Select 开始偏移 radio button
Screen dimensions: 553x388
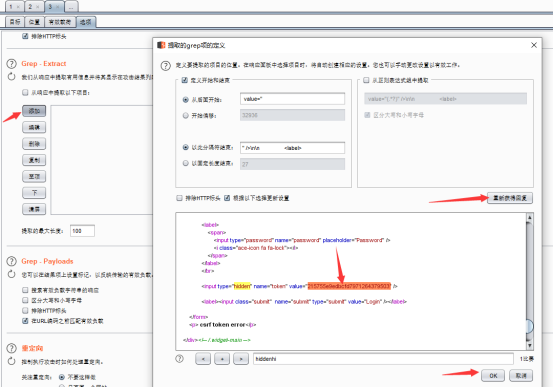point(186,115)
